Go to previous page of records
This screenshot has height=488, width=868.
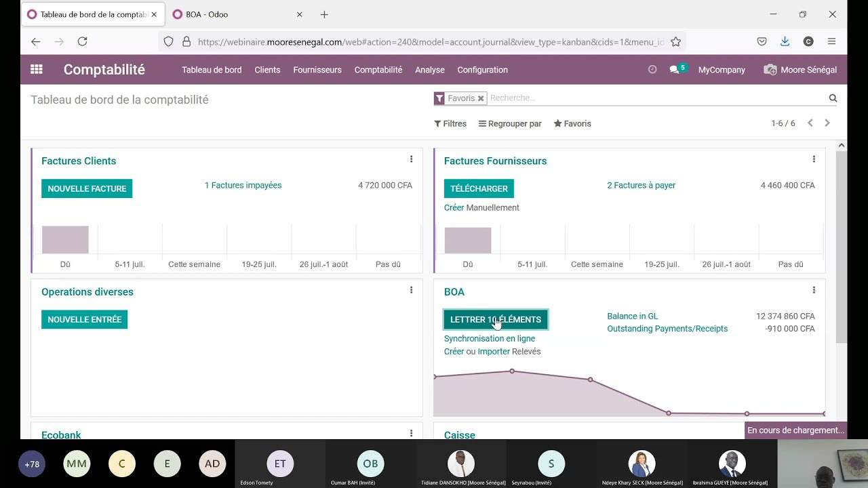810,123
